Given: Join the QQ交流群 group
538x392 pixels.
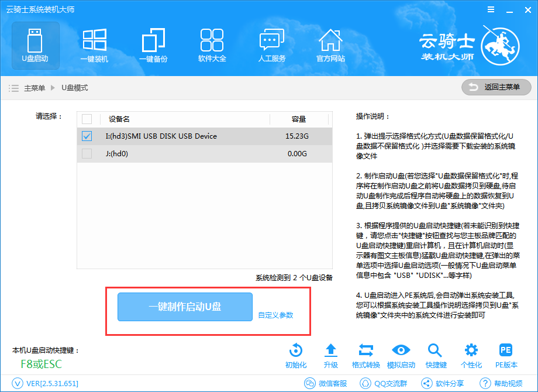Looking at the screenshot, I should click(x=383, y=383).
